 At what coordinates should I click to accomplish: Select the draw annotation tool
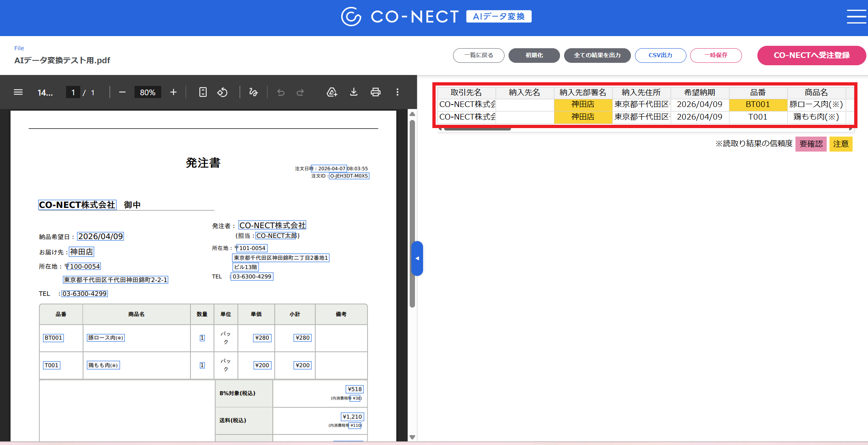point(253,92)
